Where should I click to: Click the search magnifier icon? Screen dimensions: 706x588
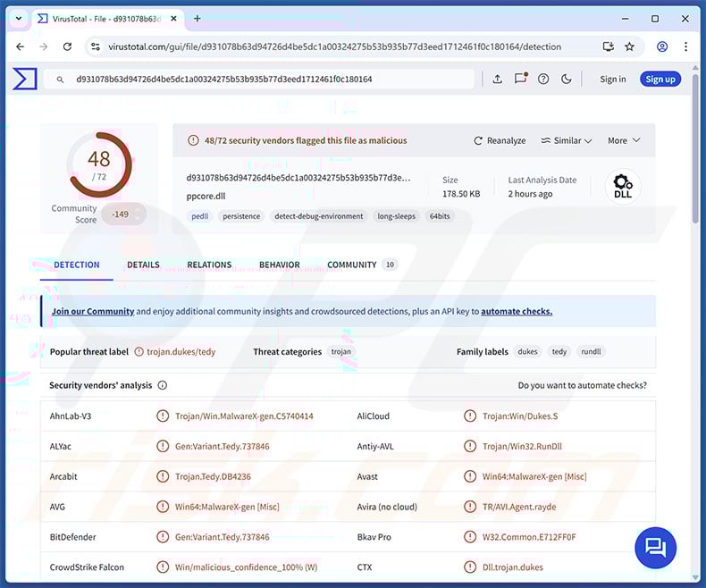60,80
